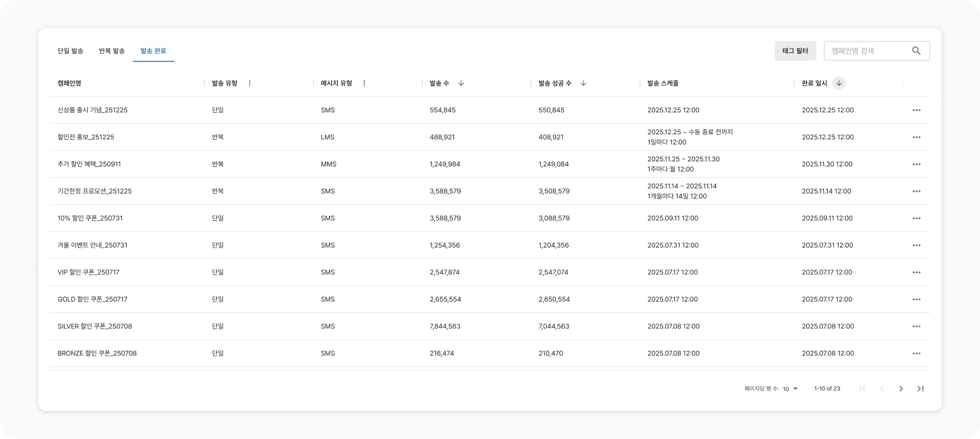The width and height of the screenshot is (980, 439).
Task: Sort by 발송 수 arrow icon
Action: point(461,83)
